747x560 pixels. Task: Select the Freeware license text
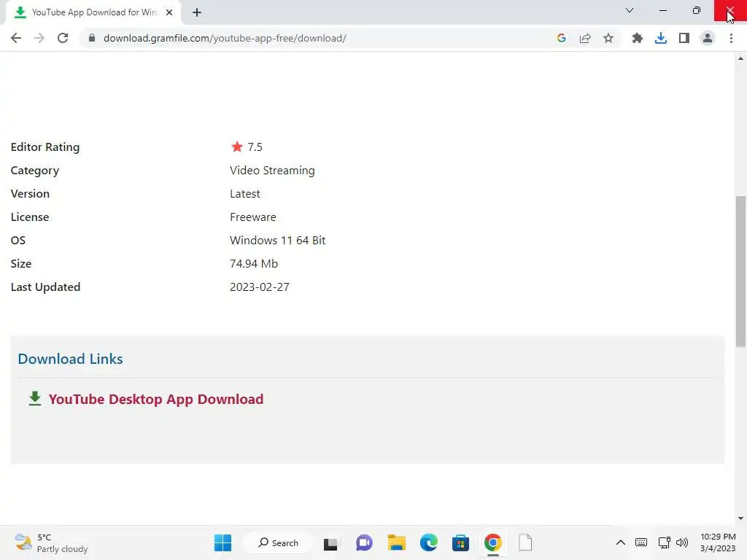click(x=253, y=217)
